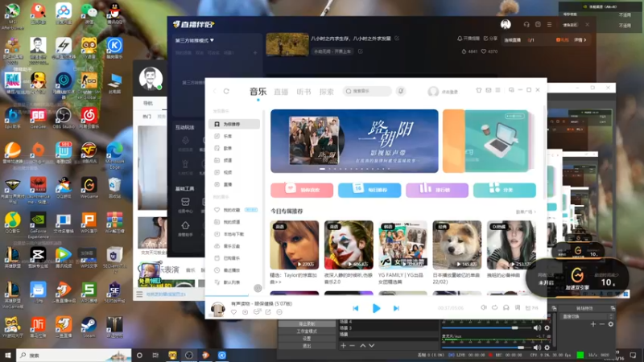Open upper OBS mixer channel settings gear

pos(547,328)
